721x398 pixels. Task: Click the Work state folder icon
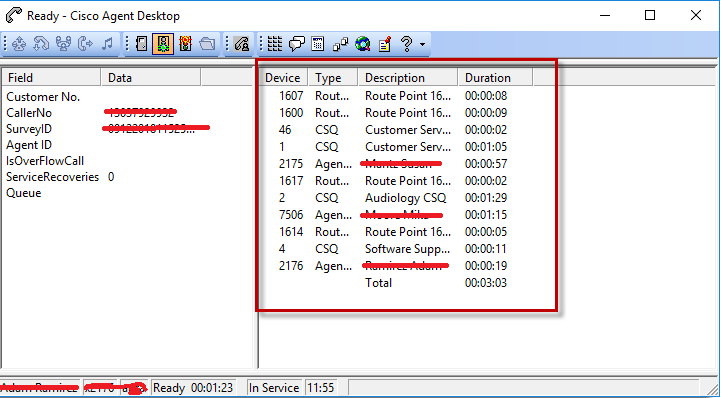[207, 44]
